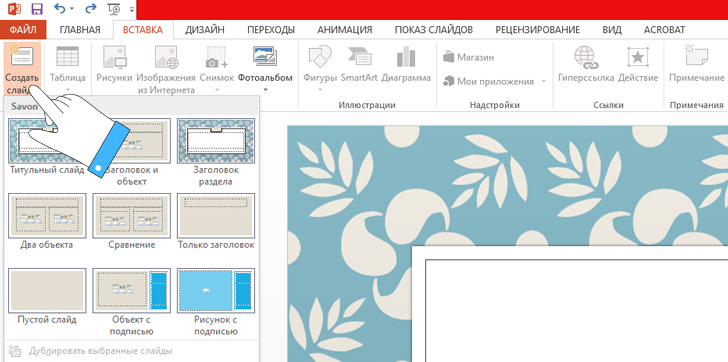
Task: Expand Мои приложения dropdown arrow
Action: [543, 82]
